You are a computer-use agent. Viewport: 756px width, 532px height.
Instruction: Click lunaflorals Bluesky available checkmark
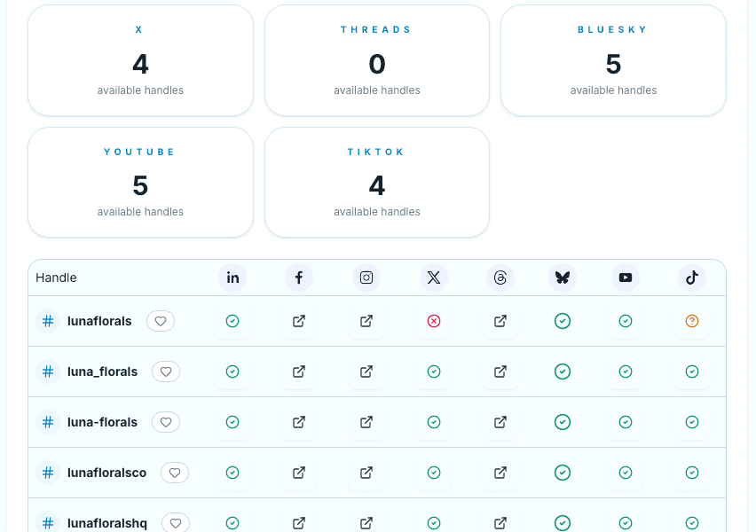click(563, 321)
